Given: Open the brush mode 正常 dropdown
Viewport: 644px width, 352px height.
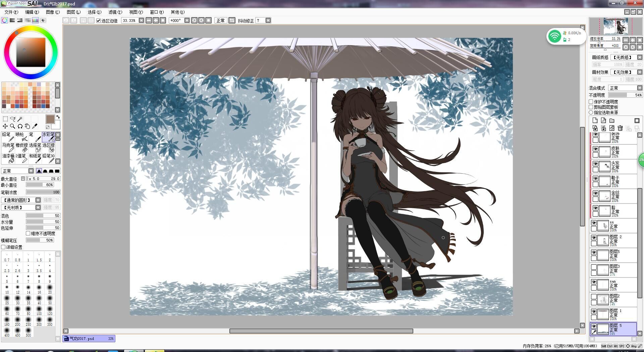Looking at the screenshot, I should pos(31,171).
